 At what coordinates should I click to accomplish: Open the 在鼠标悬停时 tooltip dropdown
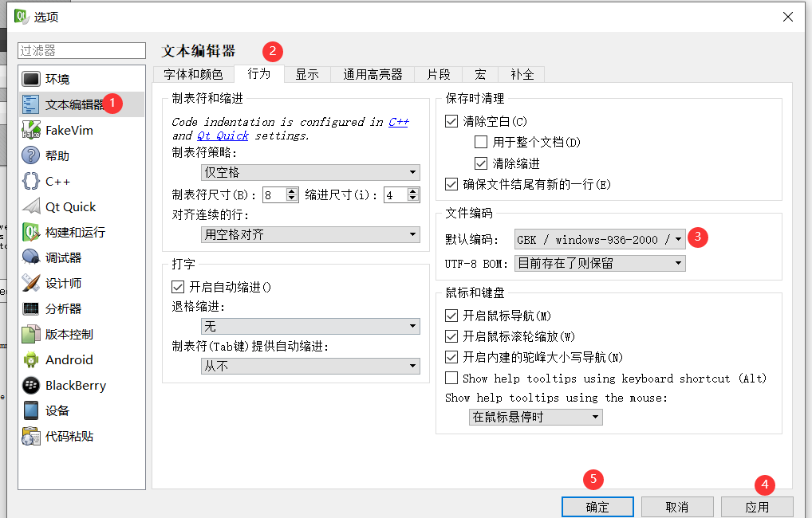(536, 417)
